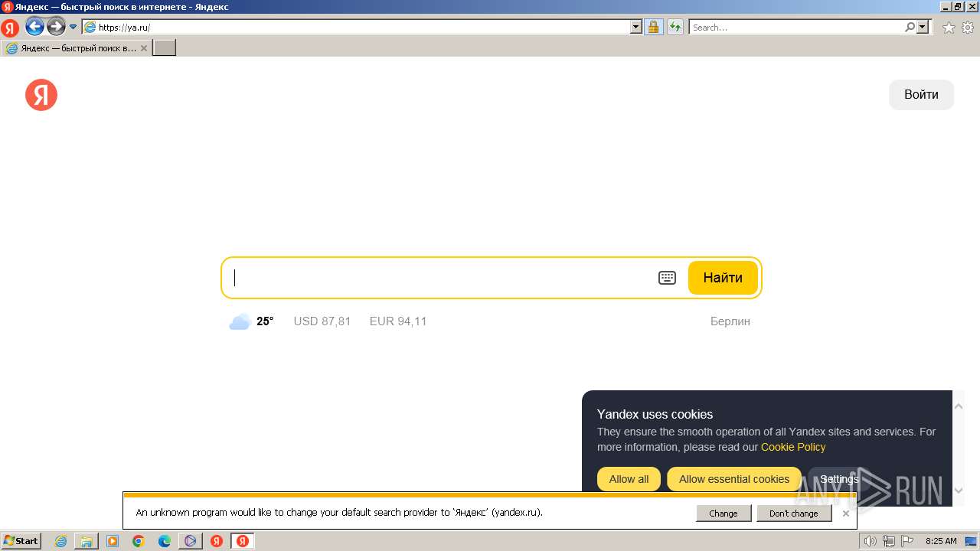The width and height of the screenshot is (980, 551).
Task: Open File Explorer from the taskbar
Action: click(87, 541)
